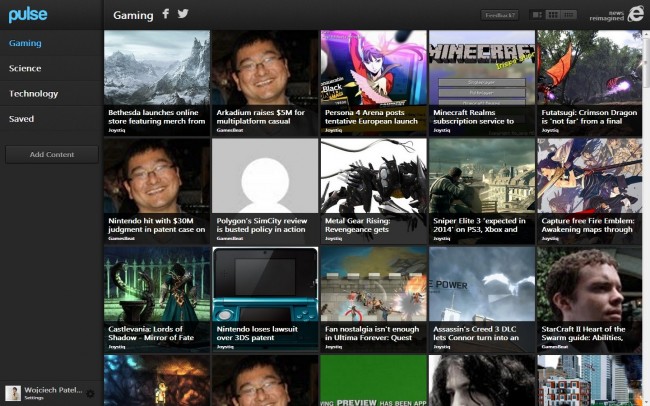
Task: Open Fan nostalgia Ultima Forever article
Action: point(374,299)
